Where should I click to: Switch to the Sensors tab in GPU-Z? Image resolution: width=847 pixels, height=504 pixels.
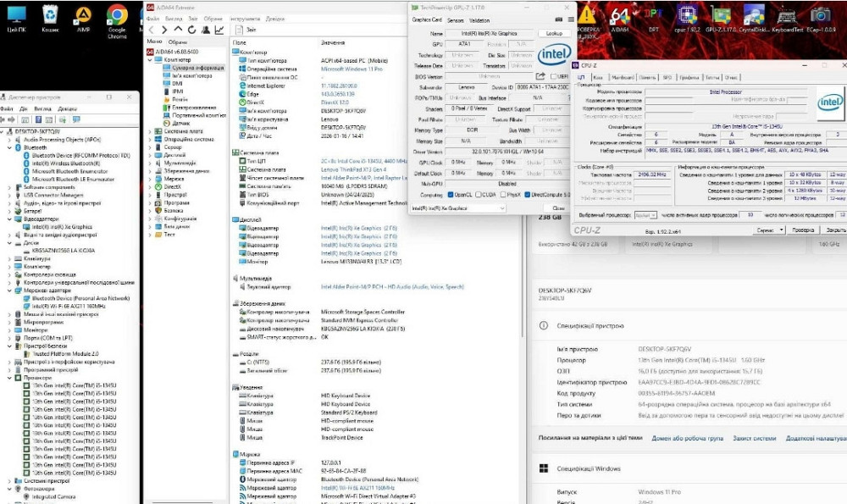(455, 19)
